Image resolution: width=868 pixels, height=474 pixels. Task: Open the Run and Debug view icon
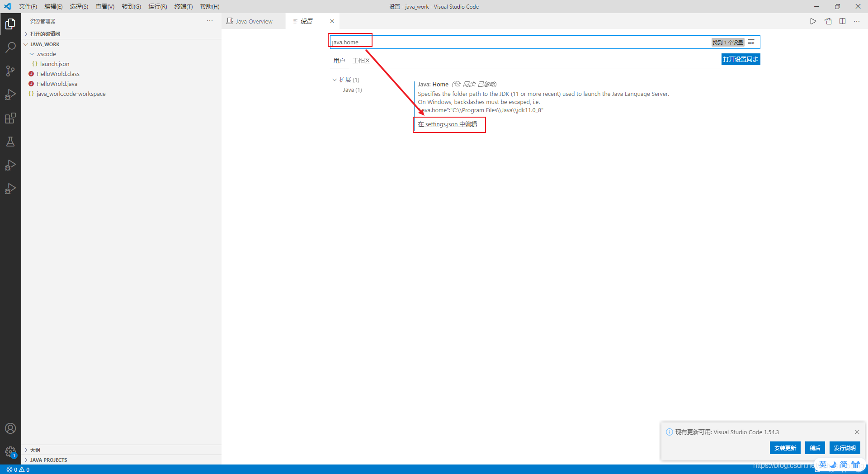(10, 95)
